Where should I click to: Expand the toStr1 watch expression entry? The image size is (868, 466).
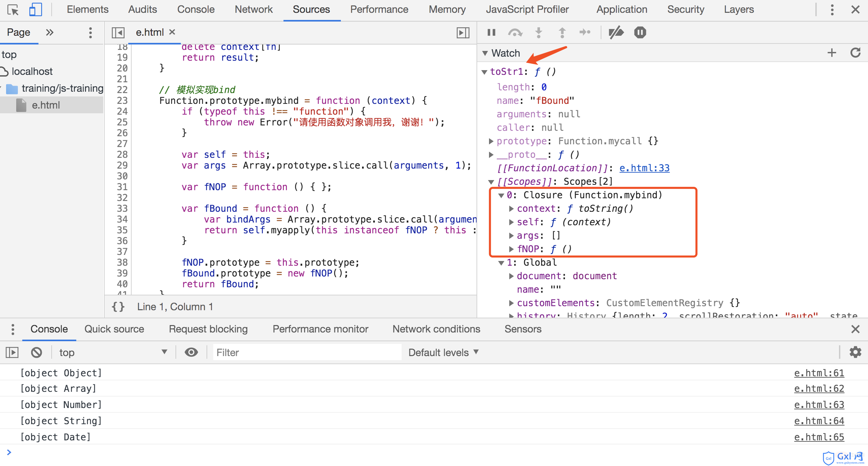click(487, 72)
